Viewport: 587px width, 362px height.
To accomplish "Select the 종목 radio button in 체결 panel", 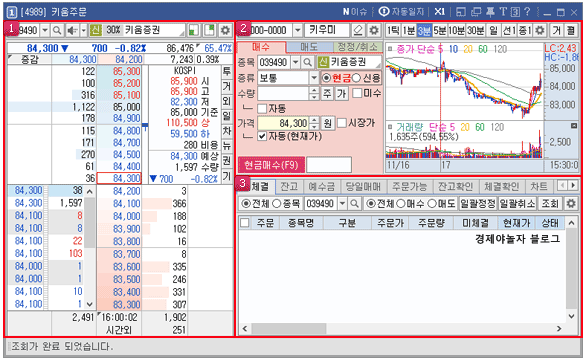I will 277,204.
